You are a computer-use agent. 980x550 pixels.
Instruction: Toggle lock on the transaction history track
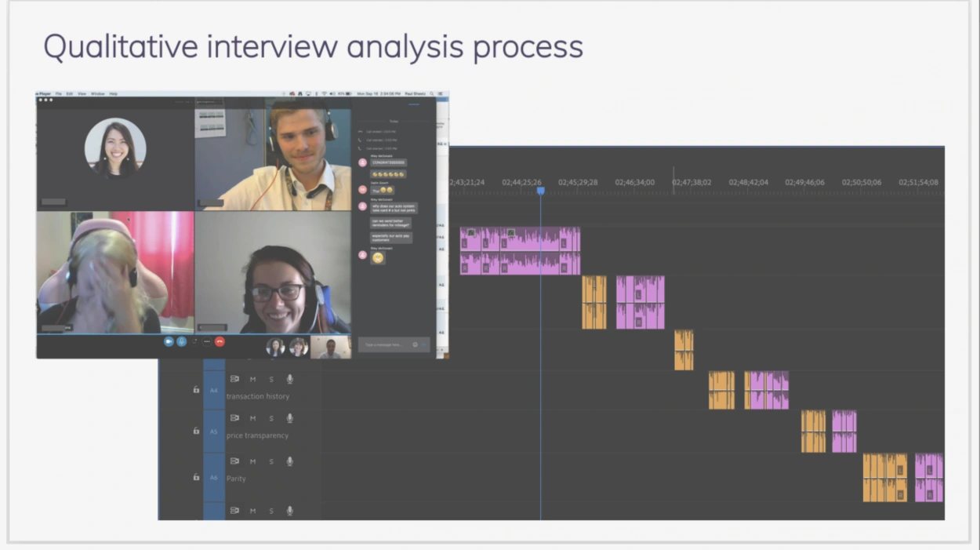tap(196, 389)
